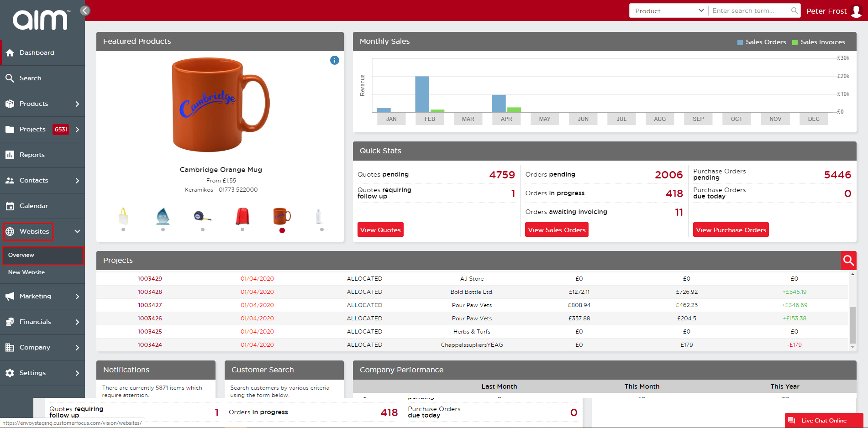Expand the Products submenu chevron
The height and width of the screenshot is (428, 868).
[x=77, y=104]
